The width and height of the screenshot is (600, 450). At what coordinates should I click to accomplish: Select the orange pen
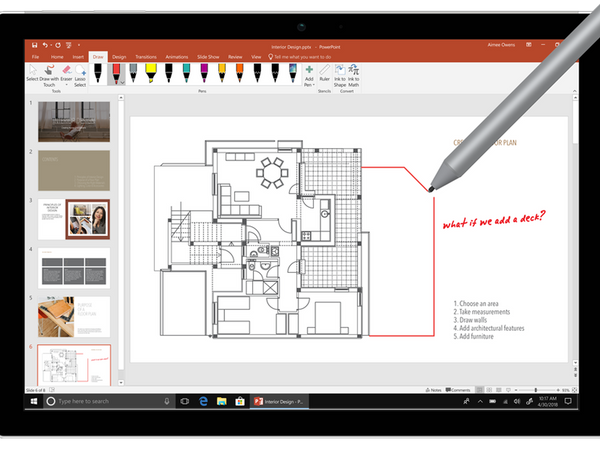point(240,73)
